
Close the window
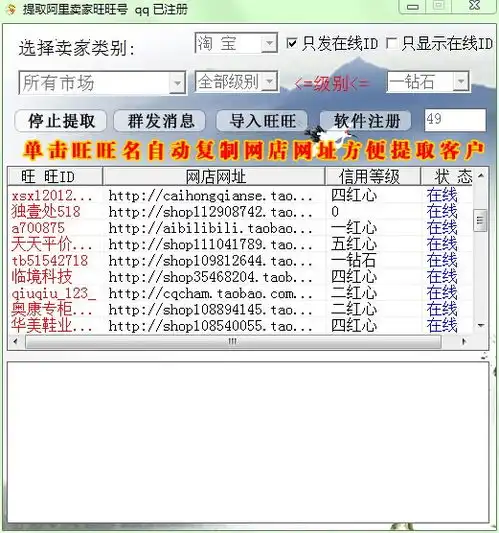474,6
